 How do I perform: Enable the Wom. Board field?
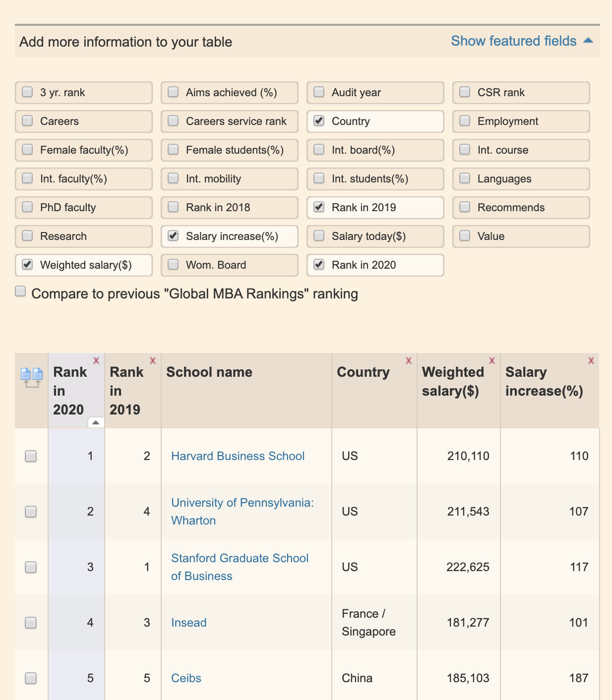pos(174,265)
